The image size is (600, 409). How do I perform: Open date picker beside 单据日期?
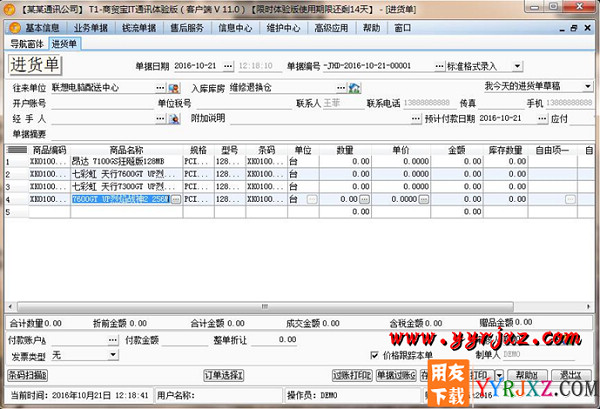pos(228,66)
